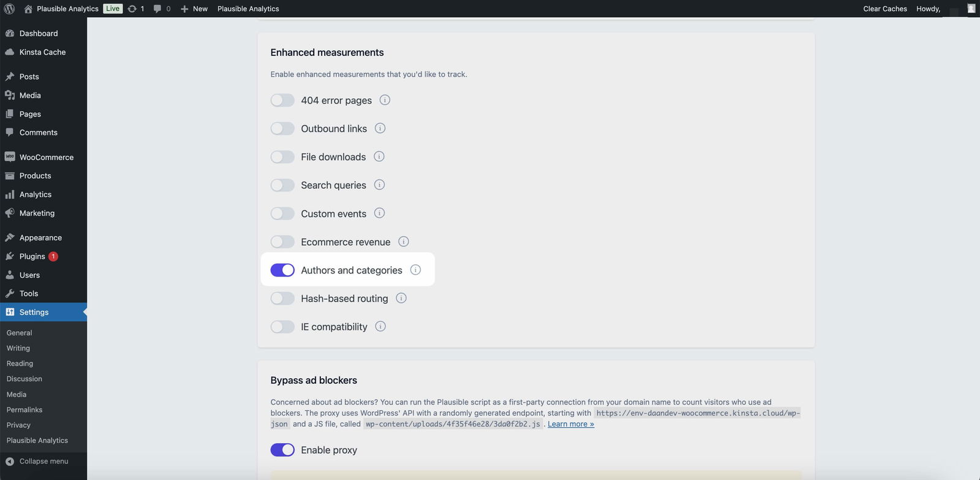This screenshot has height=480, width=980.
Task: Open the Learn more link about proxies
Action: [569, 424]
